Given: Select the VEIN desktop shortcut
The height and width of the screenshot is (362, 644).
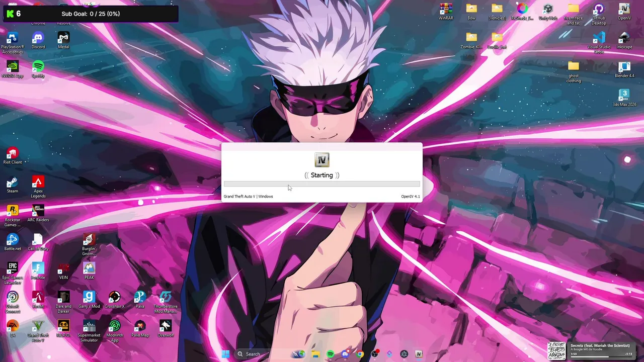Looking at the screenshot, I should [63, 271].
